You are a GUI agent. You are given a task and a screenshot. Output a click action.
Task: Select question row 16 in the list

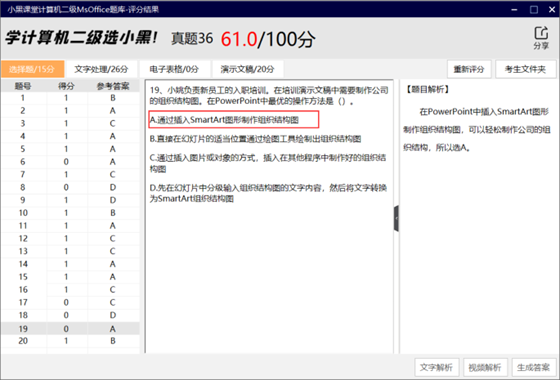coord(70,290)
